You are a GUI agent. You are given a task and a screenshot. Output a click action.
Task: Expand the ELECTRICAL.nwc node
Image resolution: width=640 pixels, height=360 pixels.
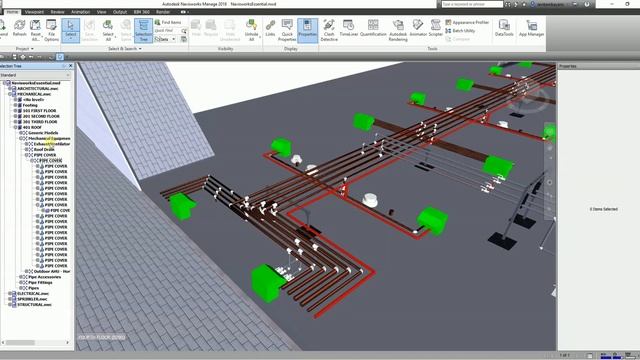(10, 293)
